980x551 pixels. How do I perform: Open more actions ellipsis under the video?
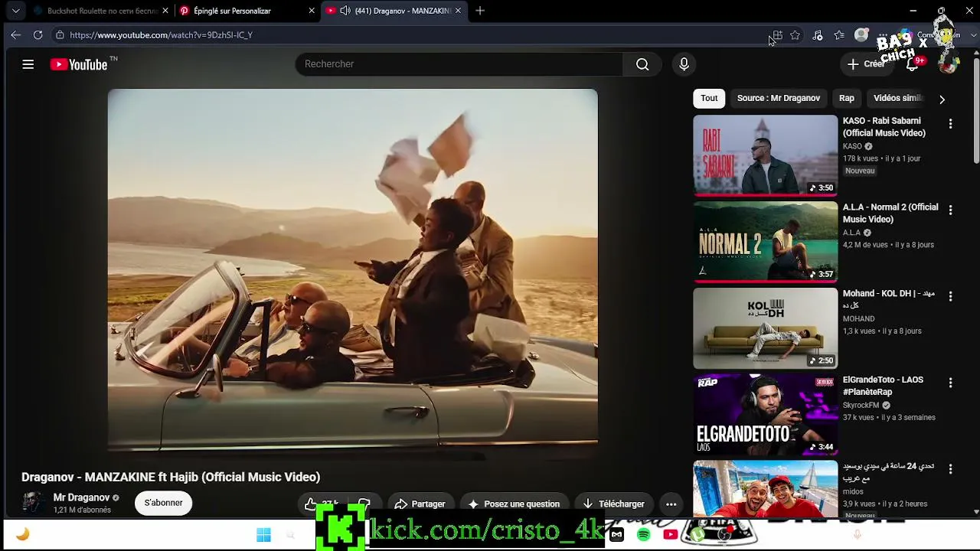pos(671,504)
